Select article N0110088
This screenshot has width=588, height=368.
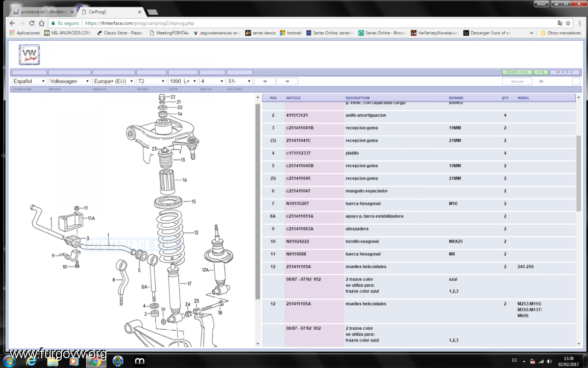click(296, 254)
